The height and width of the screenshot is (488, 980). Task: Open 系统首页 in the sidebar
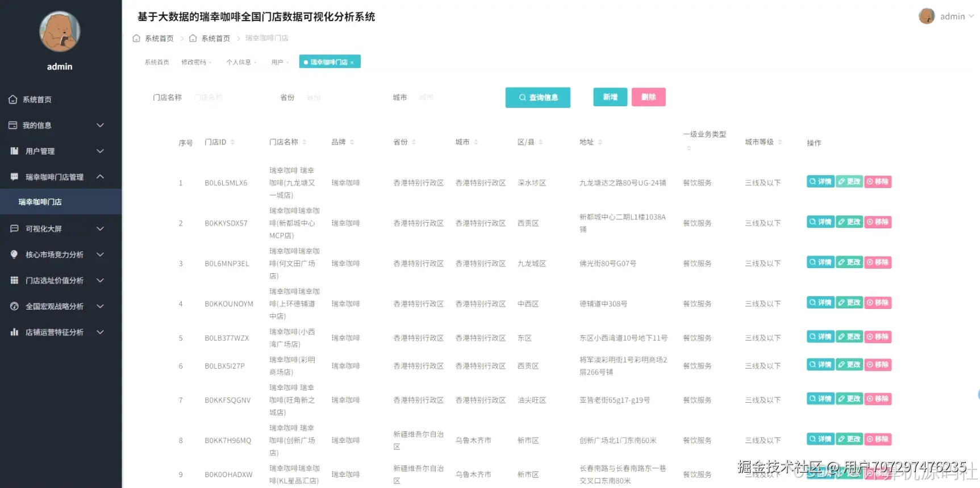pyautogui.click(x=61, y=99)
